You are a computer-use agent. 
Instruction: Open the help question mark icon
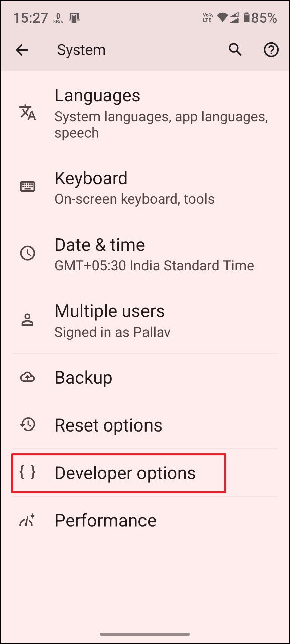271,50
